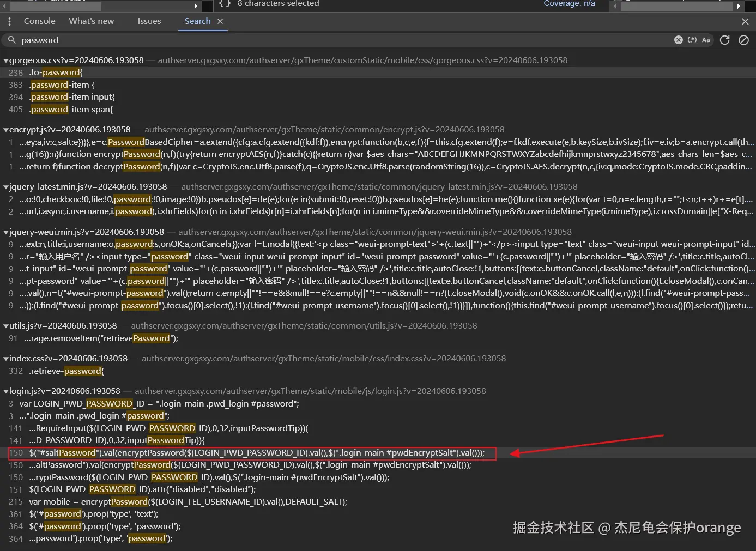Collapse the encrypt.js results group
The width and height of the screenshot is (756, 551).
click(x=6, y=130)
